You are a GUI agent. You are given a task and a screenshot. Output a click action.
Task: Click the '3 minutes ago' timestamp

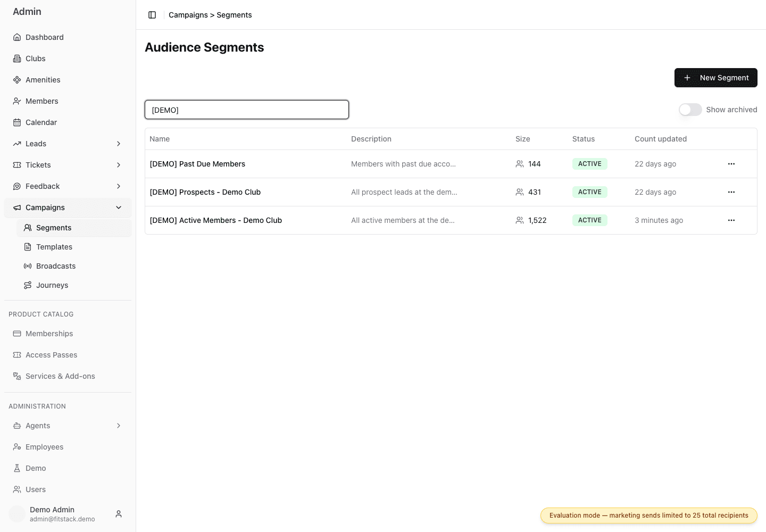point(659,220)
